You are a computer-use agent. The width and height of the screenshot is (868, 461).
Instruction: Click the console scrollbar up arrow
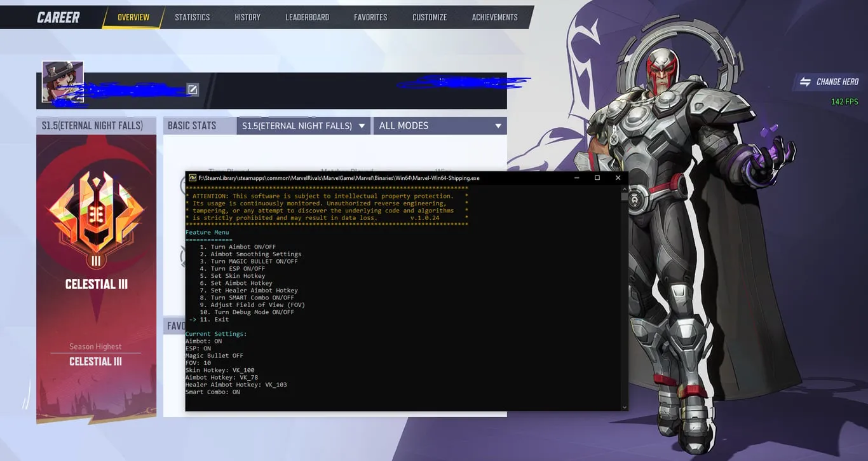point(624,189)
